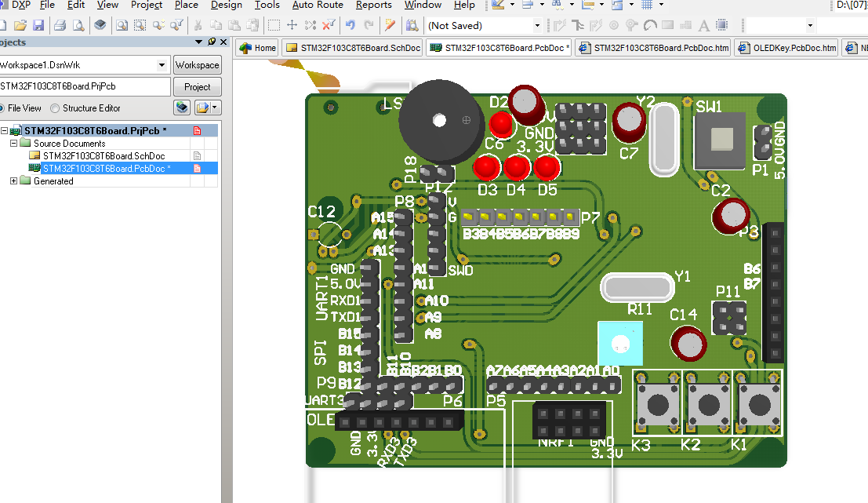Open the (Not Saved) filter dropdown
The height and width of the screenshot is (503, 868).
pos(537,25)
